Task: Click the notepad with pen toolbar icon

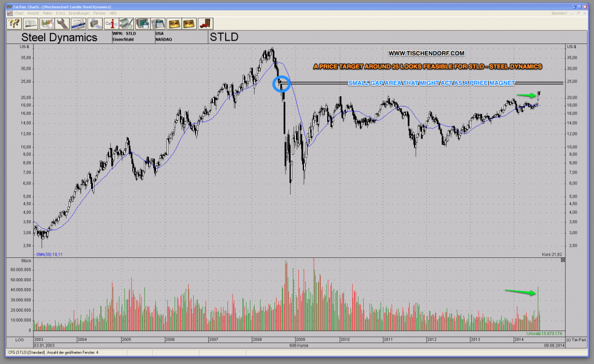Action: [x=126, y=23]
